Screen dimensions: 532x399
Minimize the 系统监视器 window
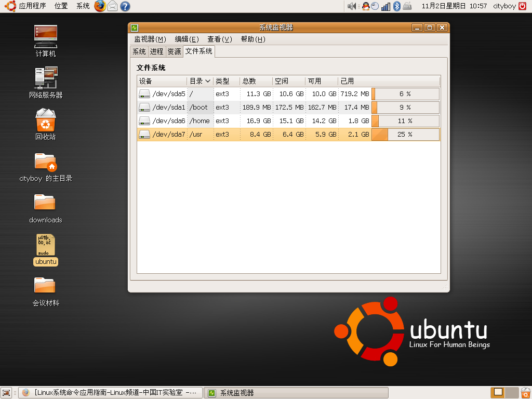(x=417, y=28)
